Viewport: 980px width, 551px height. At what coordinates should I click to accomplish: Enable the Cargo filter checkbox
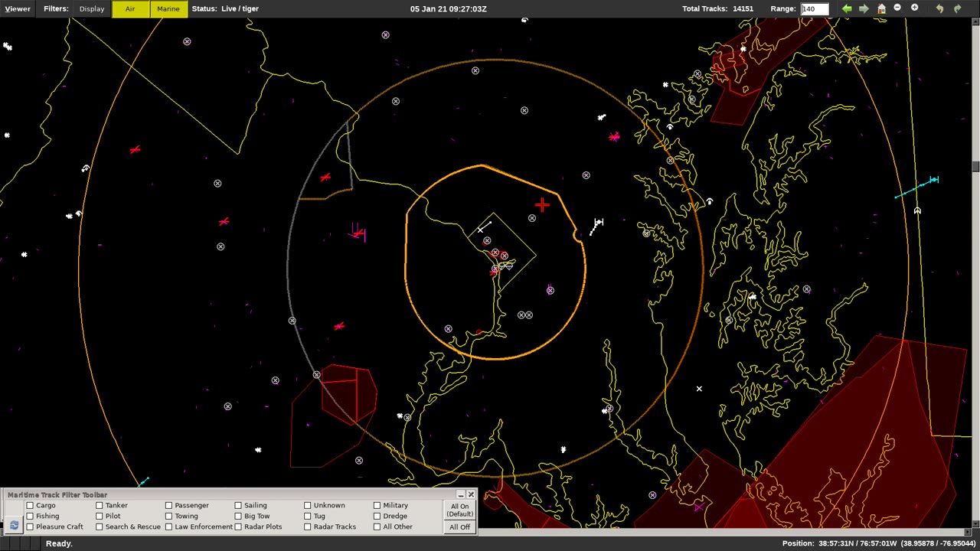point(30,505)
